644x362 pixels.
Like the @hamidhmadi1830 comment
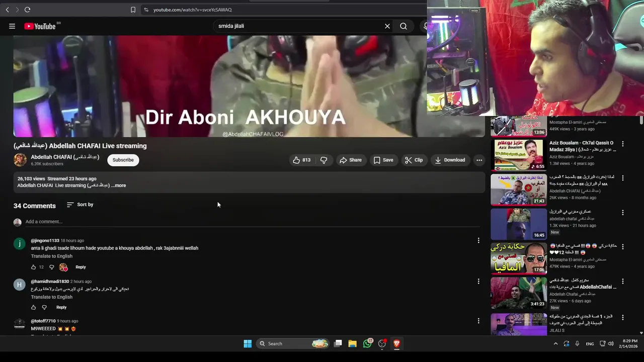tap(34, 307)
